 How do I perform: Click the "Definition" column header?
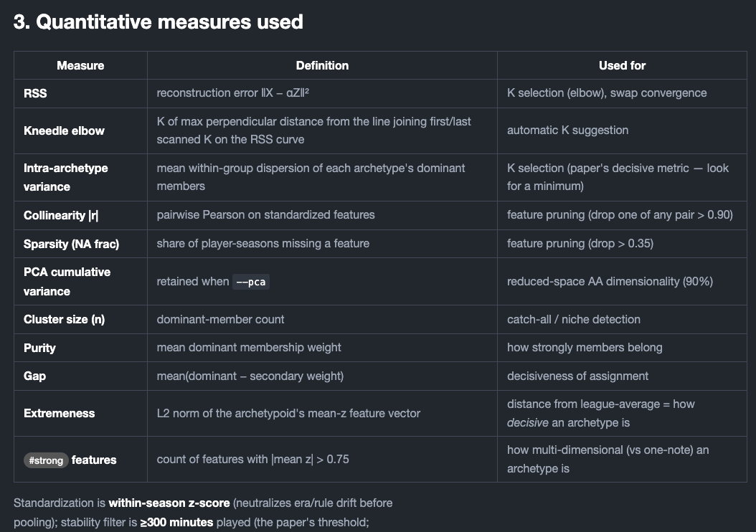pos(322,65)
